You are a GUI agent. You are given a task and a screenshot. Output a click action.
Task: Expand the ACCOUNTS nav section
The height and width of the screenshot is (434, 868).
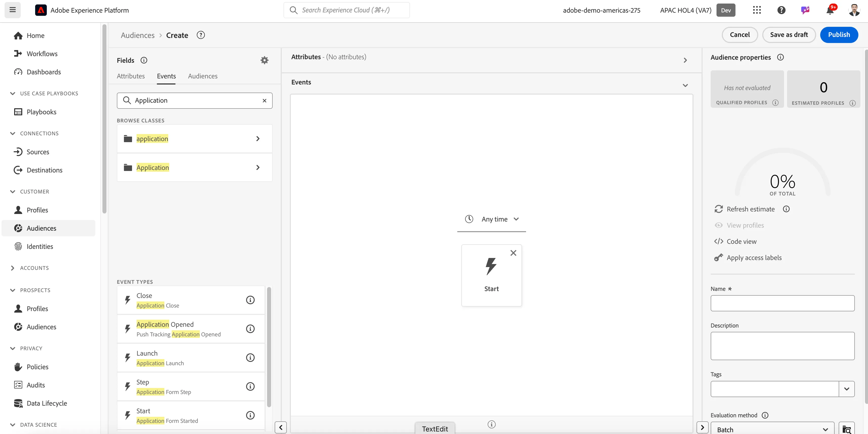[13, 268]
